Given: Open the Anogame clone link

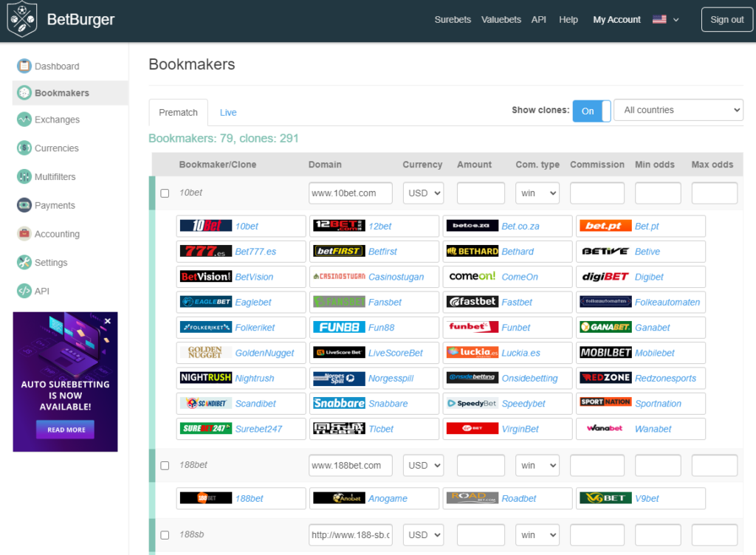Looking at the screenshot, I should (x=388, y=499).
